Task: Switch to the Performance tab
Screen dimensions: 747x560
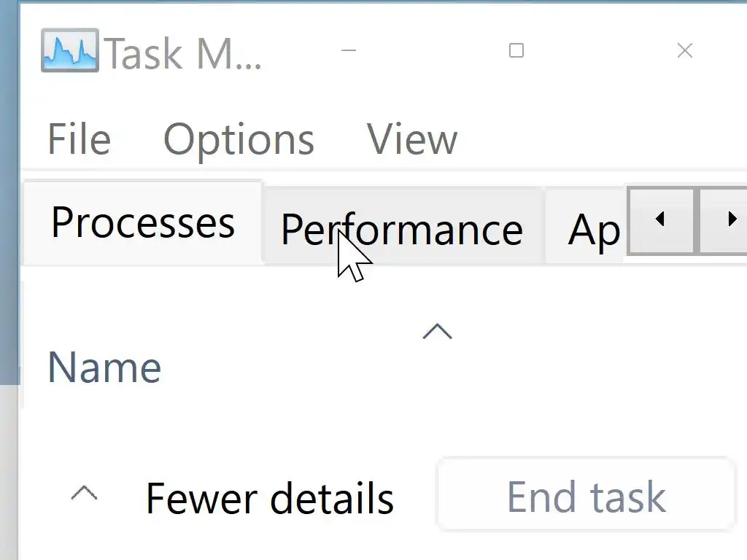Action: point(401,229)
